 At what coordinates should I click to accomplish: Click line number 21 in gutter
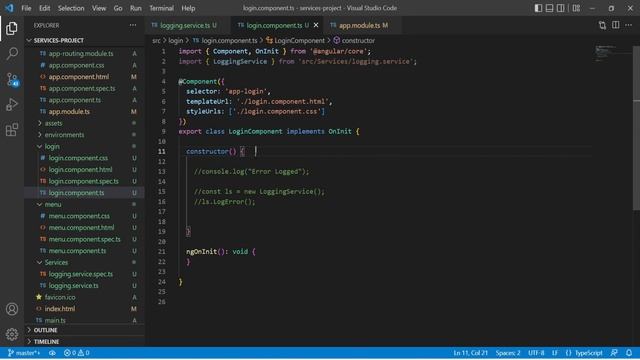coord(162,251)
